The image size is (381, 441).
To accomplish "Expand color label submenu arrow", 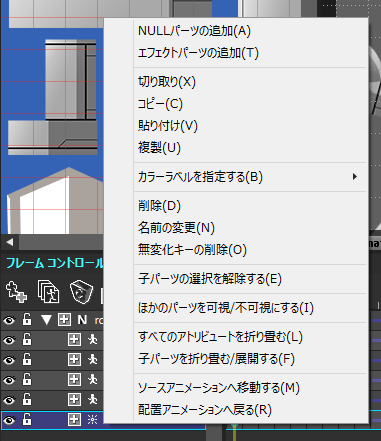I will click(355, 177).
